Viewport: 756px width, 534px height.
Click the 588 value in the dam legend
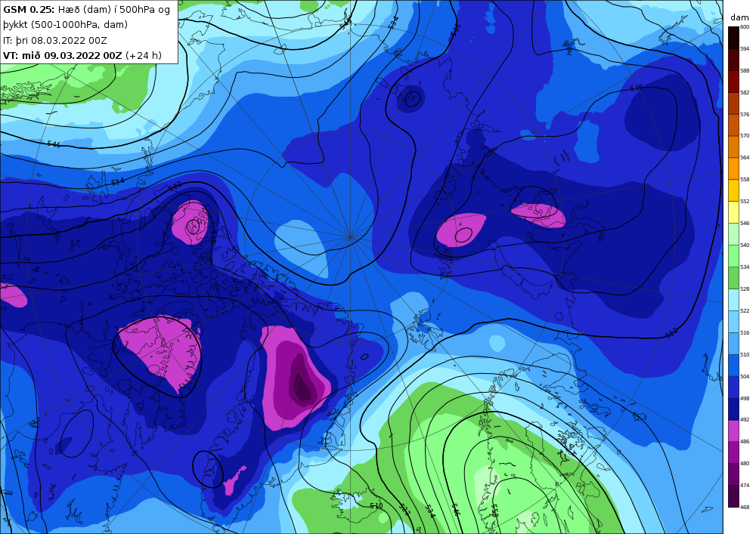click(x=745, y=71)
